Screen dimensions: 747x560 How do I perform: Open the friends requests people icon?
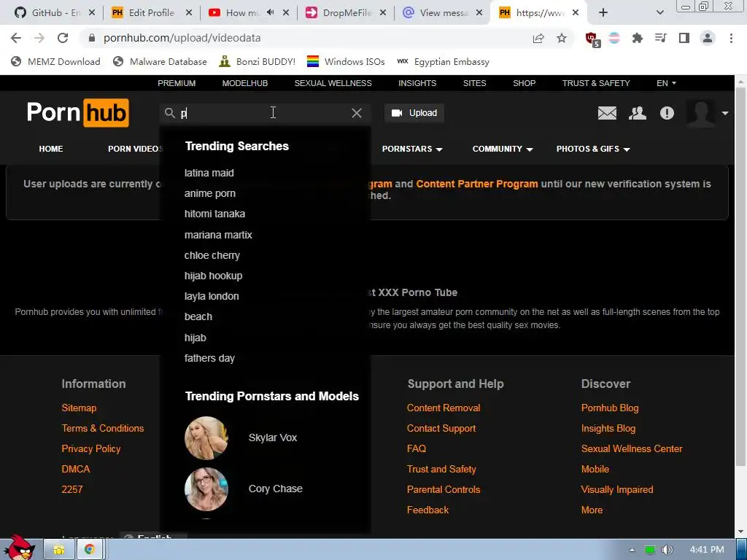point(638,113)
